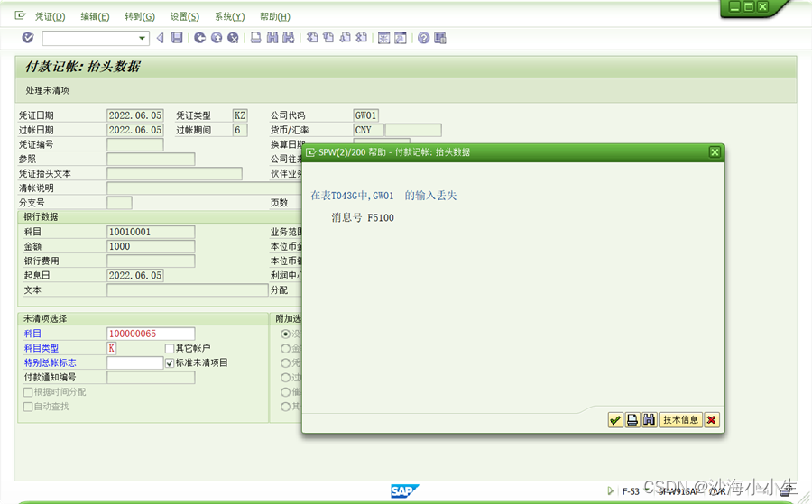
Task: Click the green Back arrow icon
Action: [200, 38]
